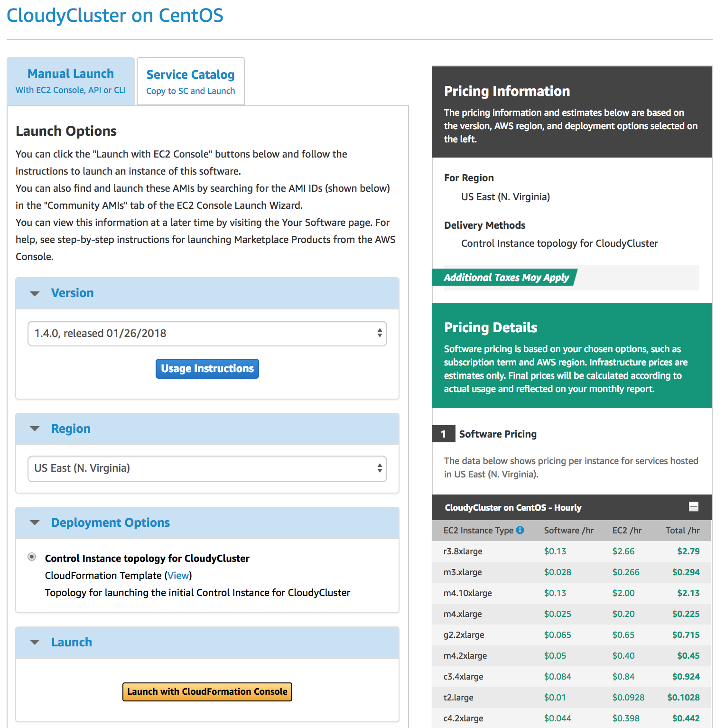Switch to the Manual Launch tab
Viewport: 725px width, 728px height.
pos(71,81)
